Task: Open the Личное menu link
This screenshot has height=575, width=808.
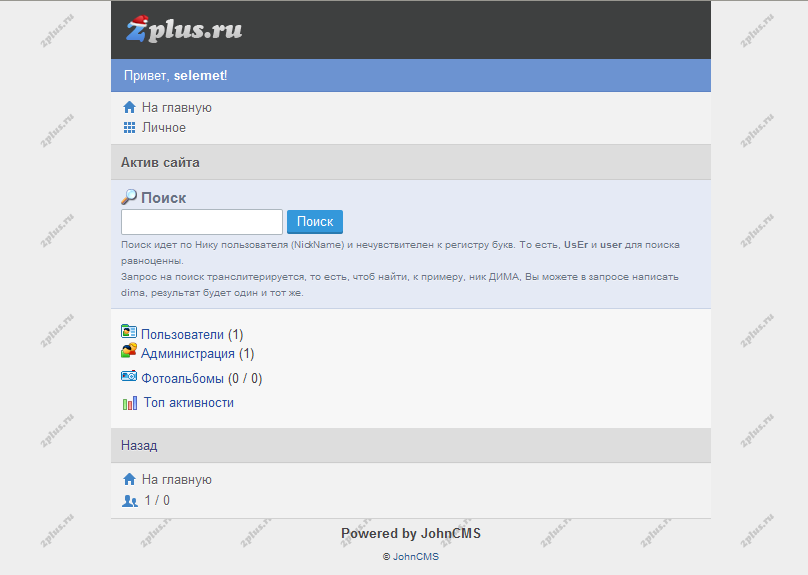Action: [164, 128]
